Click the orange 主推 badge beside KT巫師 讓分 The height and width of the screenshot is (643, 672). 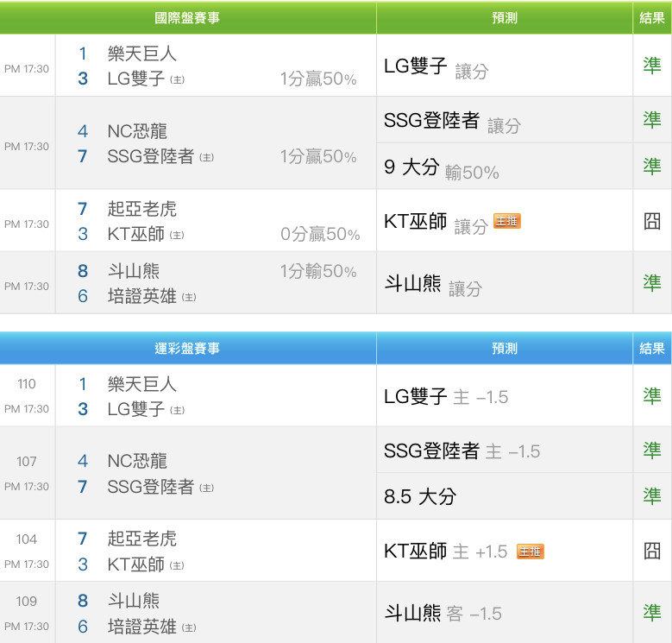click(x=507, y=221)
